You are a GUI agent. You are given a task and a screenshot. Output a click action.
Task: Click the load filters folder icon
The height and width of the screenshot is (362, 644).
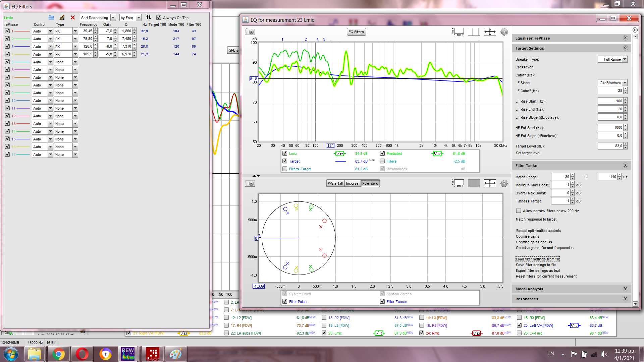point(51,17)
